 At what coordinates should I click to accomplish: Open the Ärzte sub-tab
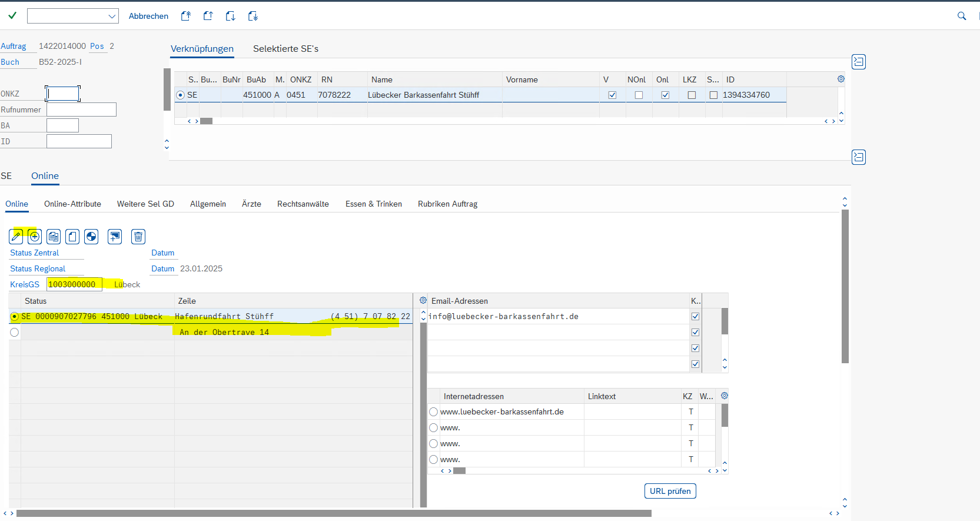coord(251,204)
